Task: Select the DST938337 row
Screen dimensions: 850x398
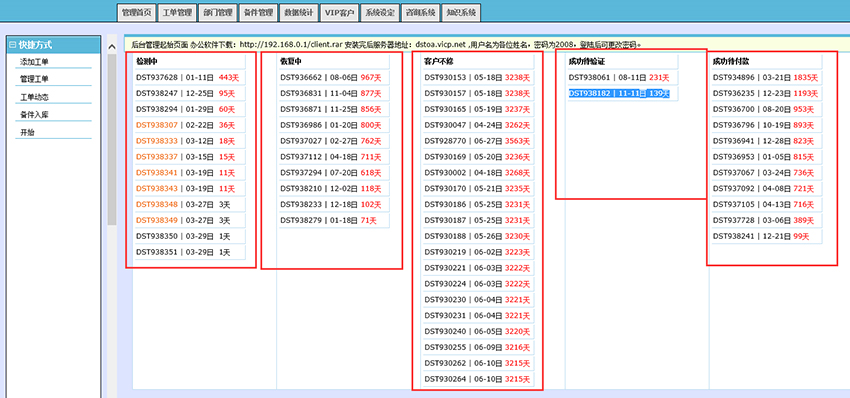Action: point(190,157)
